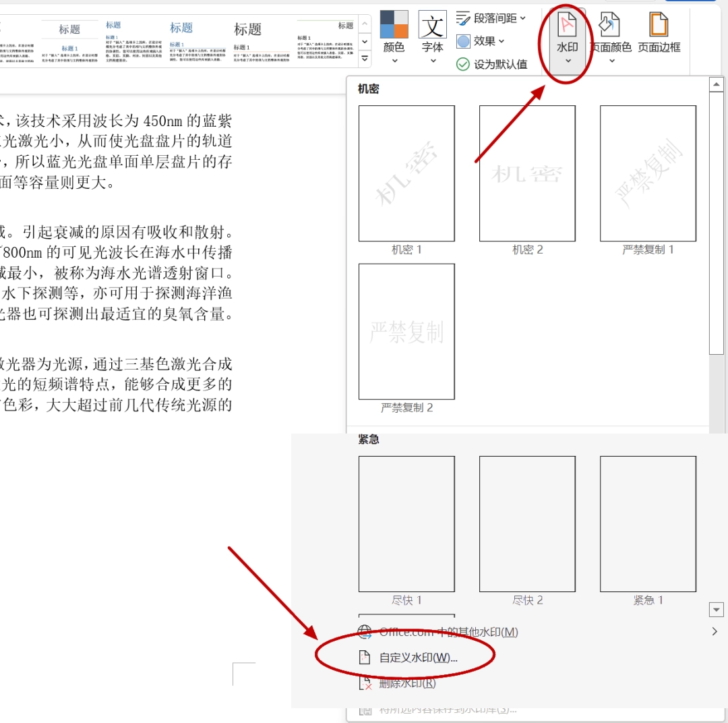Click the 删除水印 page-with-X icon
The height and width of the screenshot is (723, 728).
pyautogui.click(x=365, y=683)
